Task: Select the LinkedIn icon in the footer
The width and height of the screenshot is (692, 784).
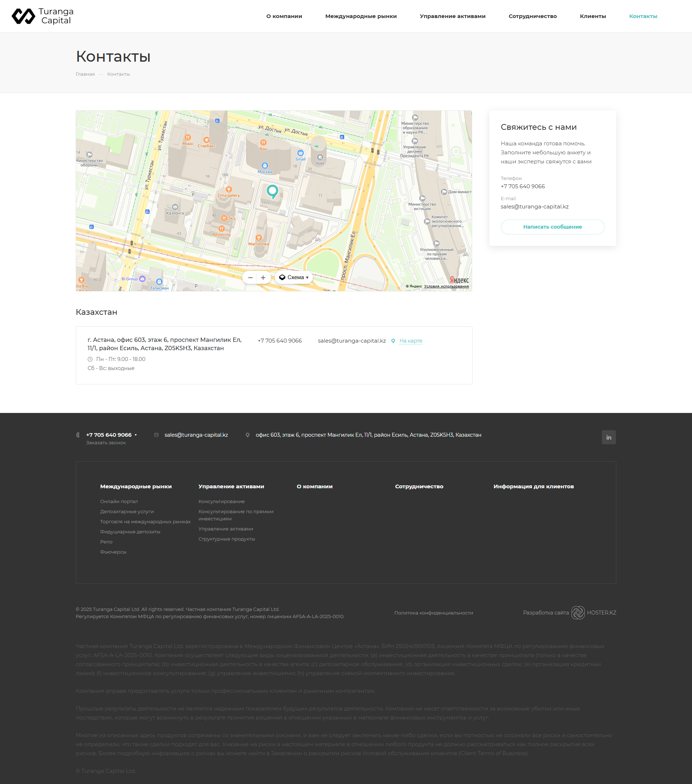Action: click(608, 437)
